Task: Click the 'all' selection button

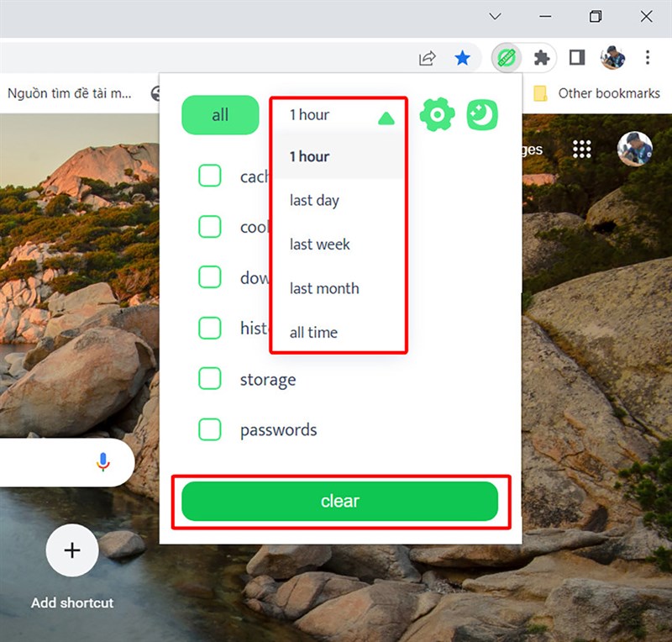Action: (220, 114)
